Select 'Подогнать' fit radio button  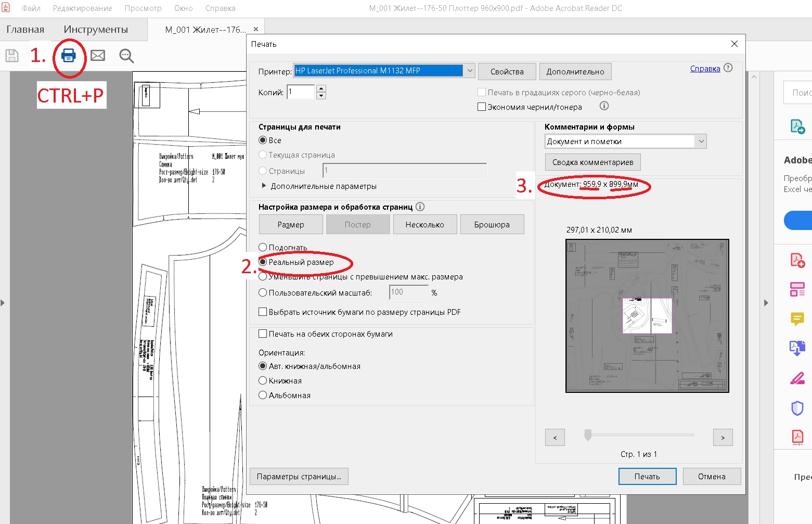coord(263,247)
